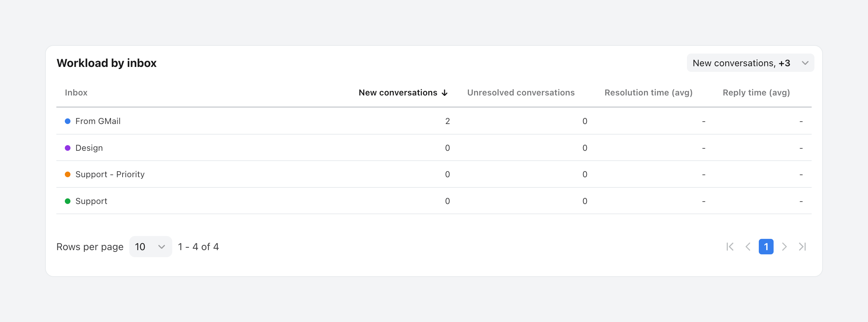Screen dimensions: 868x322
Task: Open the Design inbox row
Action: coord(89,148)
